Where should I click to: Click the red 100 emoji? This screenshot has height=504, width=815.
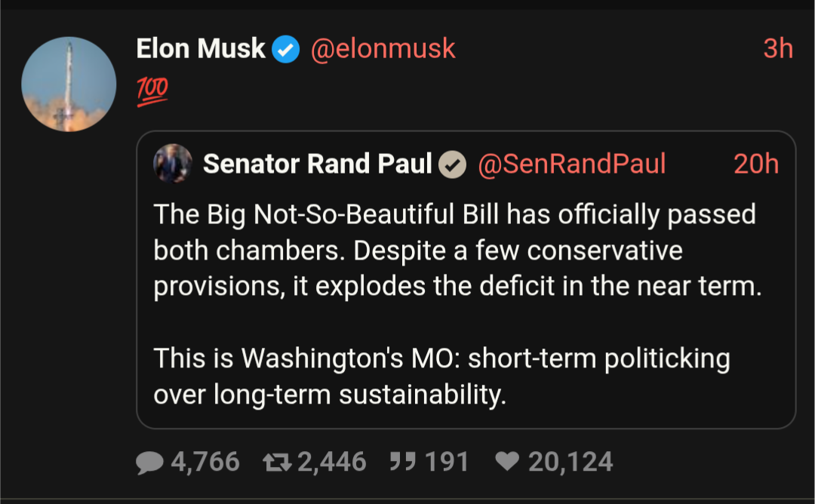tap(152, 92)
